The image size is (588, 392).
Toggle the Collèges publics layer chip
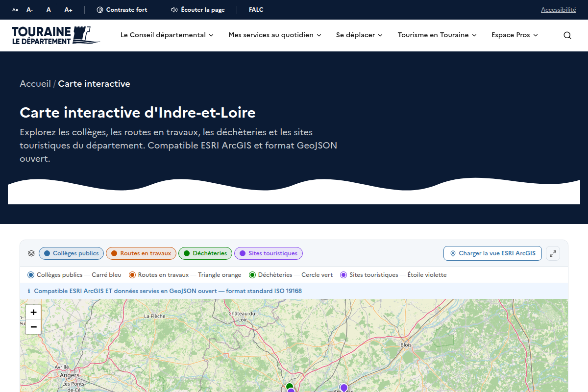coord(71,253)
